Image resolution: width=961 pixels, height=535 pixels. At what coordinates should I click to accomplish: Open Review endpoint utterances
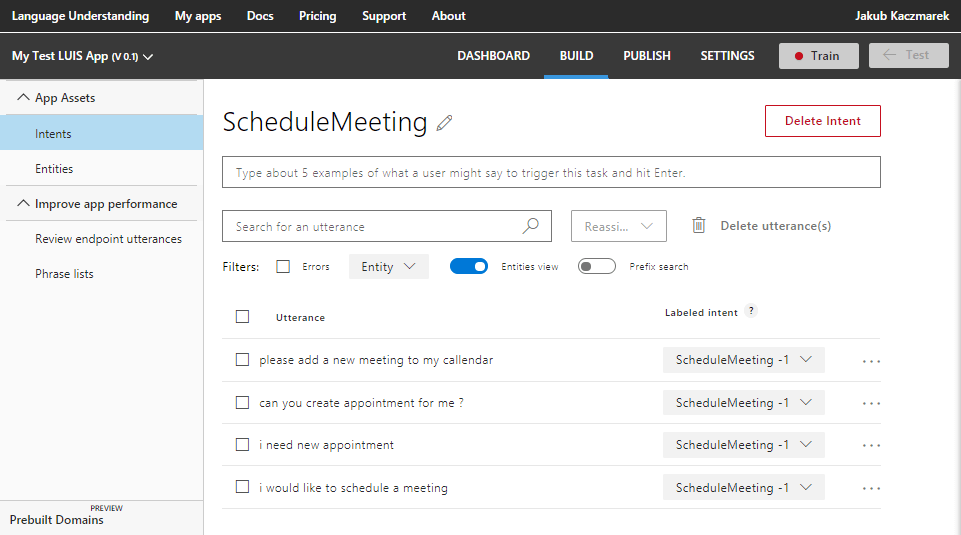click(x=108, y=239)
